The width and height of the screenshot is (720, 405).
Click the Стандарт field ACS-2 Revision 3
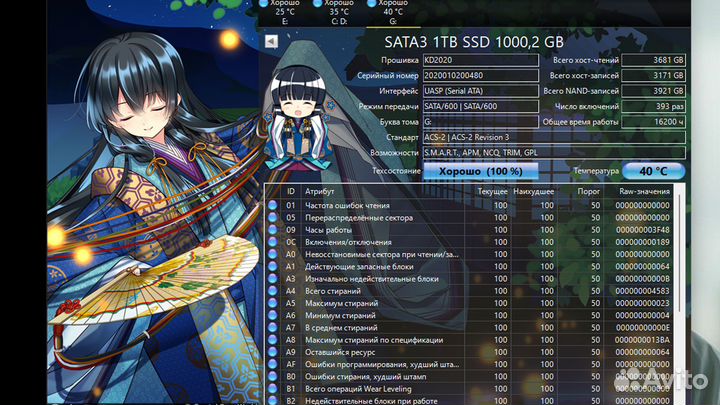(554, 137)
